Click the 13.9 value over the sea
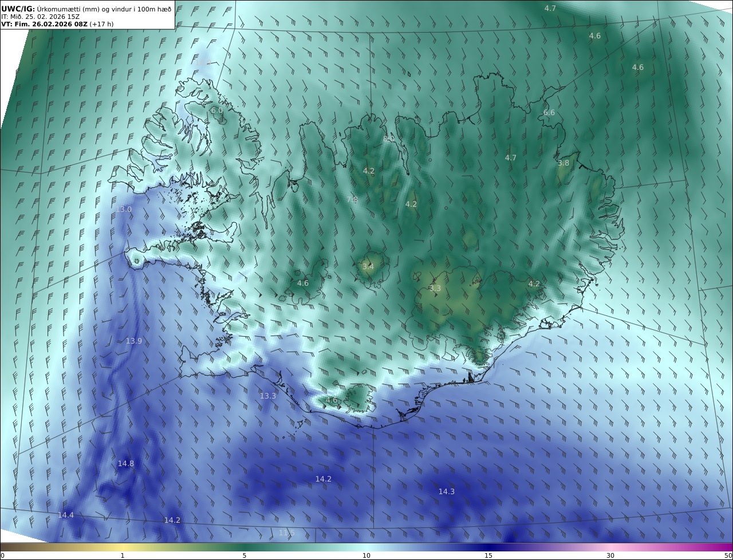 [x=134, y=341]
